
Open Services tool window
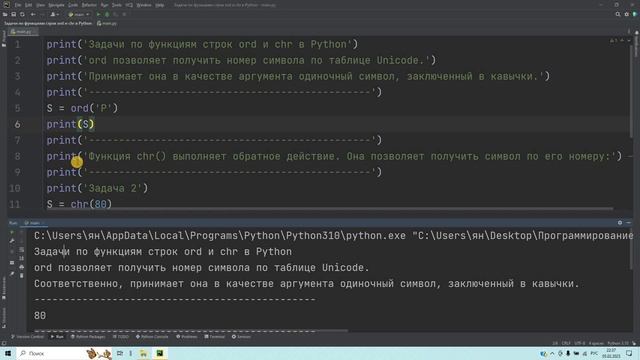[241, 337]
